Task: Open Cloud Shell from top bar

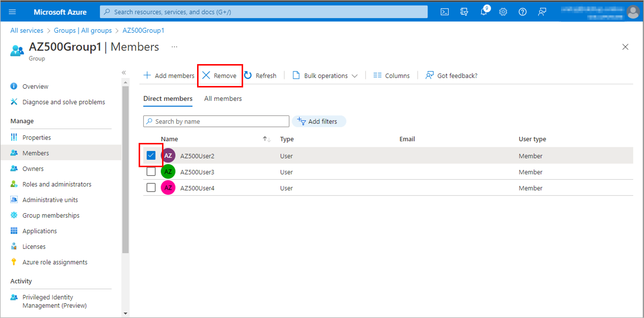Action: point(444,12)
